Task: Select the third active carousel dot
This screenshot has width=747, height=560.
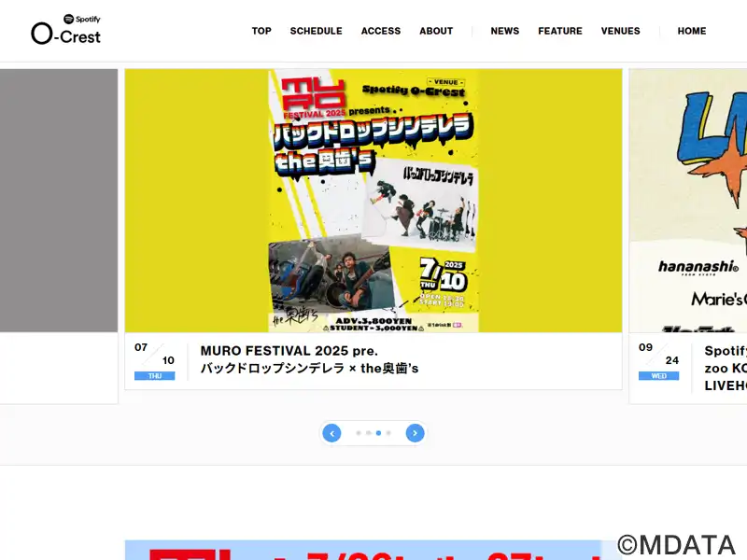Action: 378,433
